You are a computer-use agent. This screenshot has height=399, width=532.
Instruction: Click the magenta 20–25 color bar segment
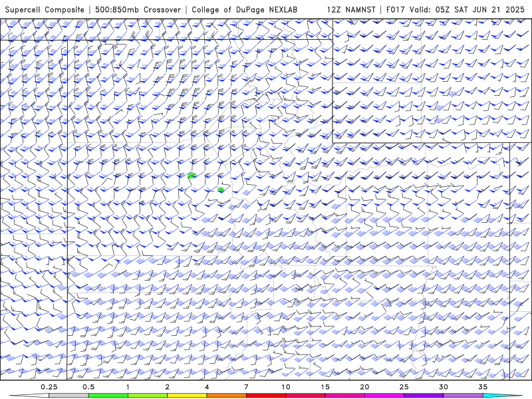384,396
